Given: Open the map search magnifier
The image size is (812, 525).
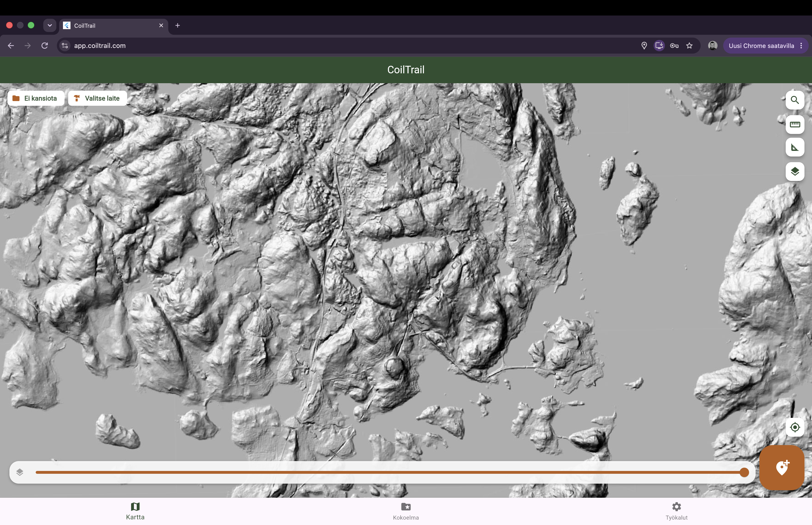Looking at the screenshot, I should click(x=795, y=100).
